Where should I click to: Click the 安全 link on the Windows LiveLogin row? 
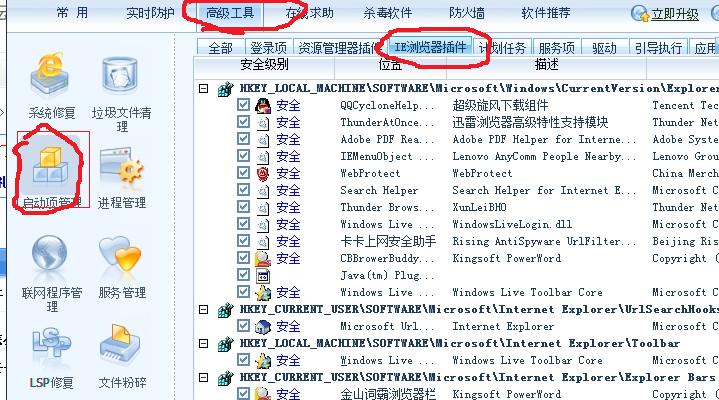click(x=288, y=224)
